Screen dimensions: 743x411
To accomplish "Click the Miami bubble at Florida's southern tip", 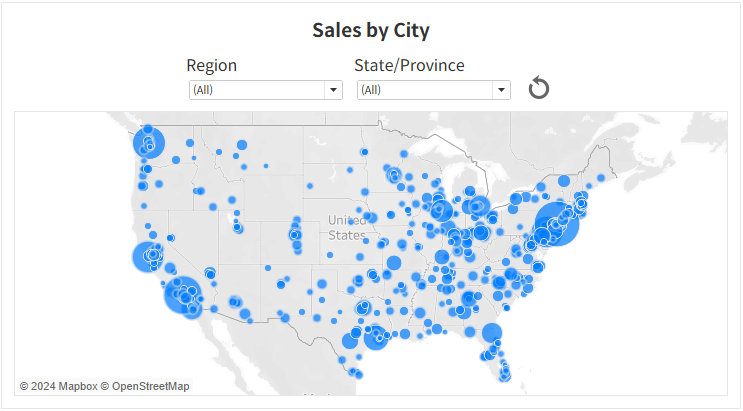I will (505, 376).
